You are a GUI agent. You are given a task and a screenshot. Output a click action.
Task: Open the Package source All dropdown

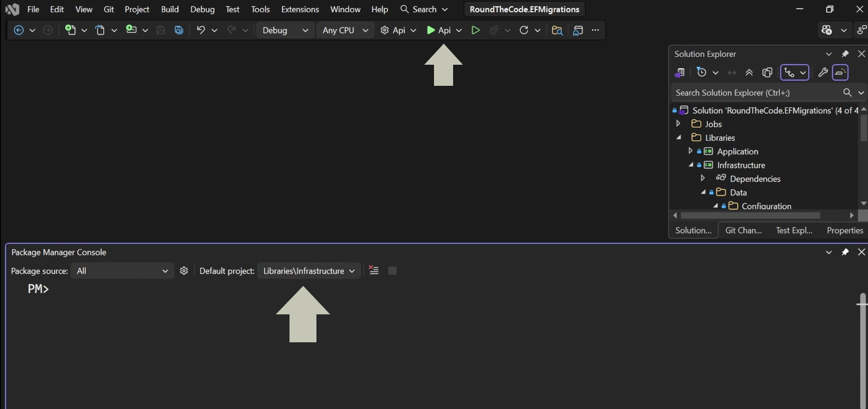coord(122,271)
